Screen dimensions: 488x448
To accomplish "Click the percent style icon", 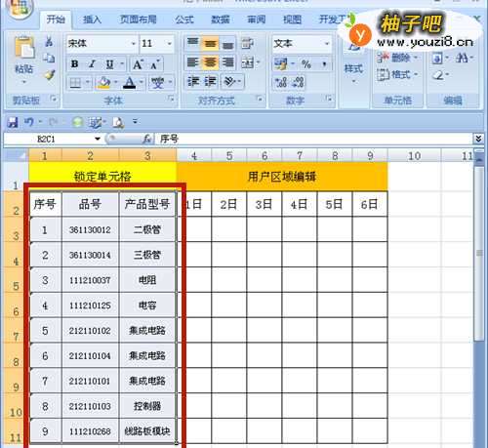I will click(x=306, y=64).
